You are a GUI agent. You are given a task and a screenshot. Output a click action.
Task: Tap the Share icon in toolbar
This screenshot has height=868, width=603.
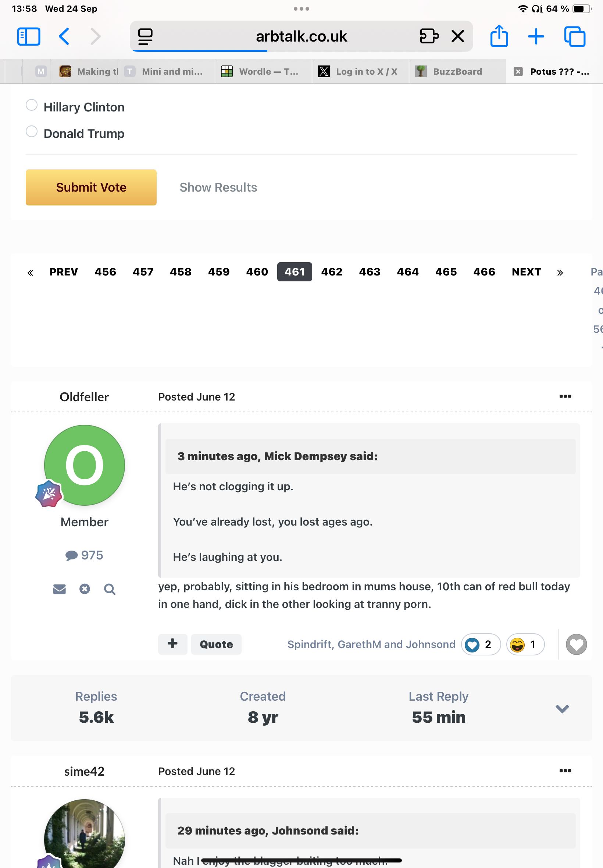[499, 36]
